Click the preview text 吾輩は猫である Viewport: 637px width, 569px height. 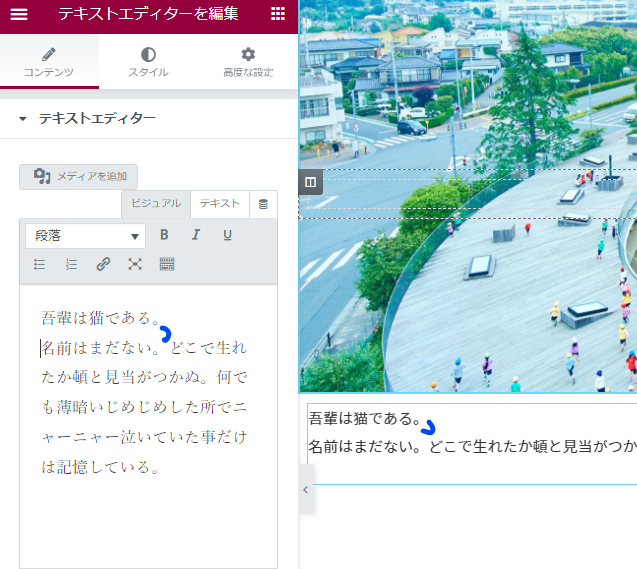[x=364, y=418]
